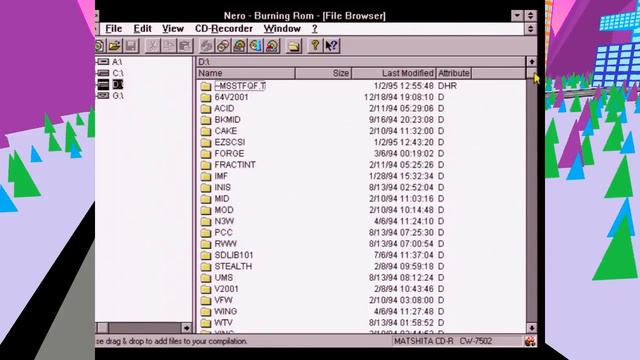Click the burn icon in status bar
Image resolution: width=640 pixels, height=360 pixels.
(530, 341)
